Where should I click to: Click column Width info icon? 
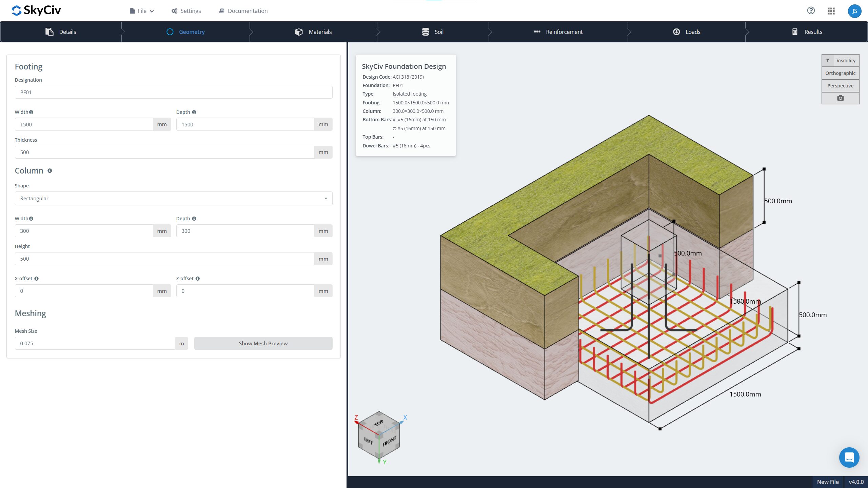pyautogui.click(x=31, y=219)
